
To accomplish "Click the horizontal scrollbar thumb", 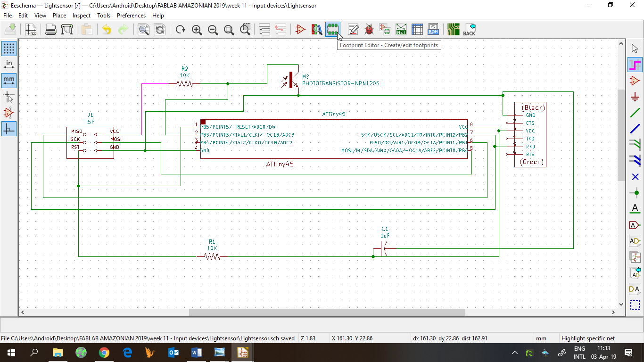I will 327,312.
